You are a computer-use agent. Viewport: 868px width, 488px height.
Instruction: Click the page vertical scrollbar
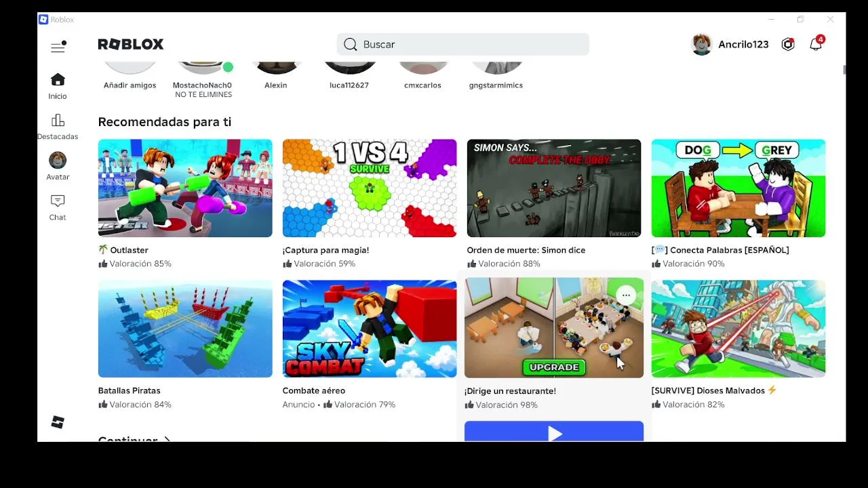point(844,70)
